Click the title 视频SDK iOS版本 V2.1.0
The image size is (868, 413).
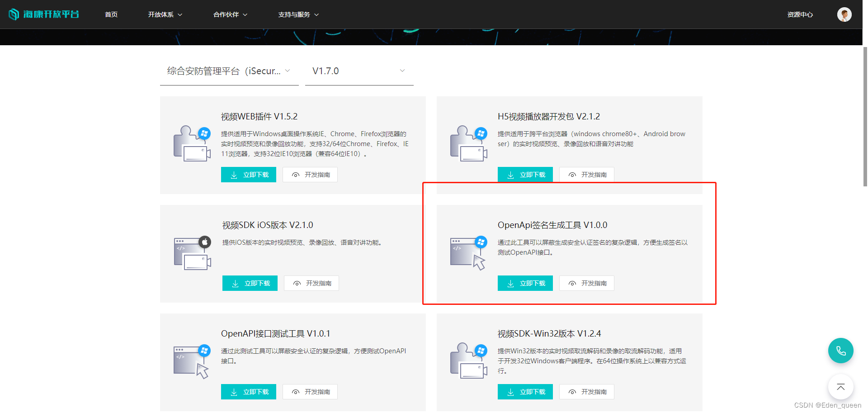click(268, 225)
